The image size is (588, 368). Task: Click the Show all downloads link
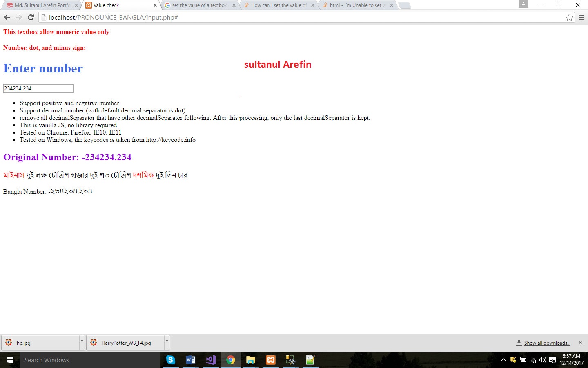547,343
